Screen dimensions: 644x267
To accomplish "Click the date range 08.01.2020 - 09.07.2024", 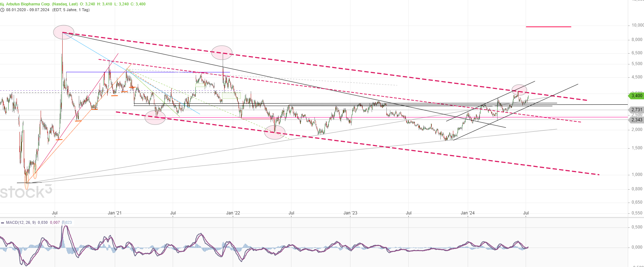I will click(28, 10).
